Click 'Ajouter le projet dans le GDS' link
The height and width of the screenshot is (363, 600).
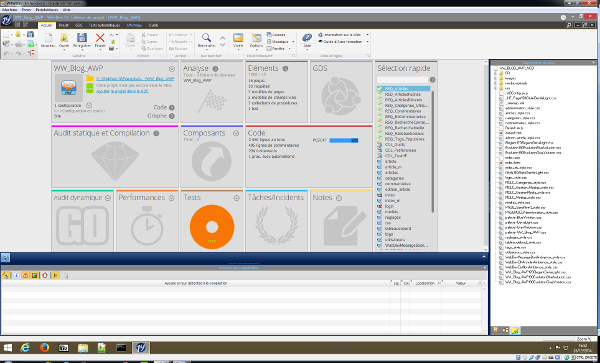[122, 91]
